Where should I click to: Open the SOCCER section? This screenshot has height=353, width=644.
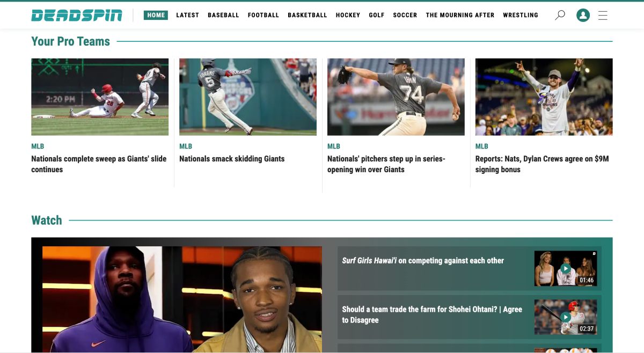[405, 15]
